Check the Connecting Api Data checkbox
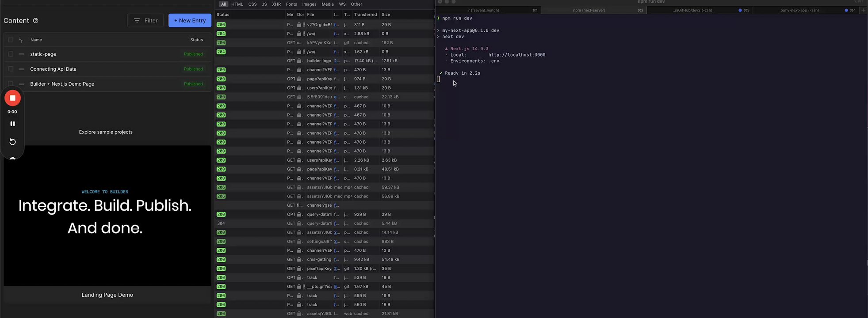 click(x=11, y=69)
